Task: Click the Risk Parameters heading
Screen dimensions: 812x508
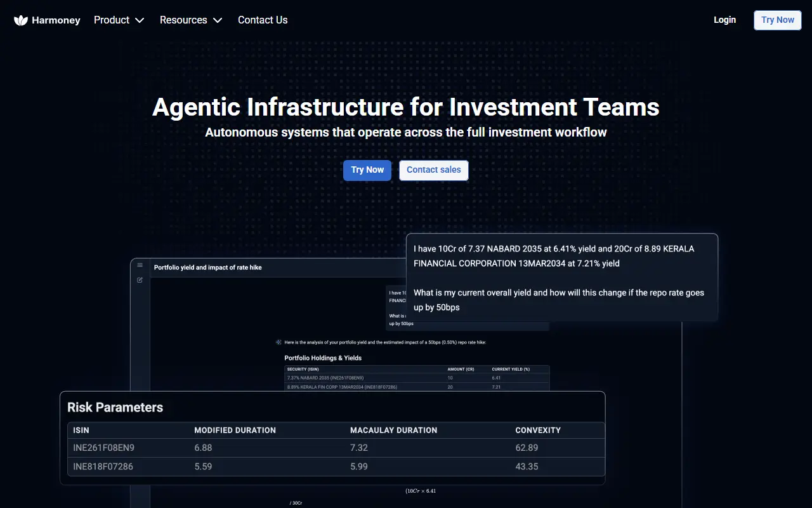Action: tap(115, 408)
